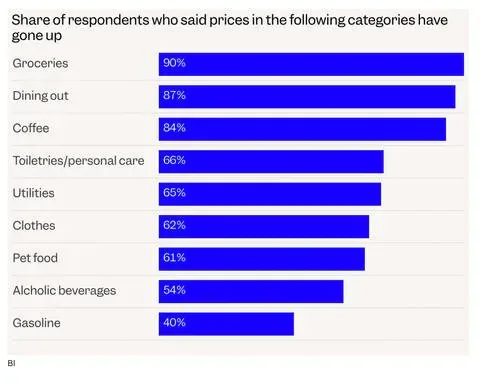Select the Utilities category label
This screenshot has height=385, width=480.
tap(33, 193)
